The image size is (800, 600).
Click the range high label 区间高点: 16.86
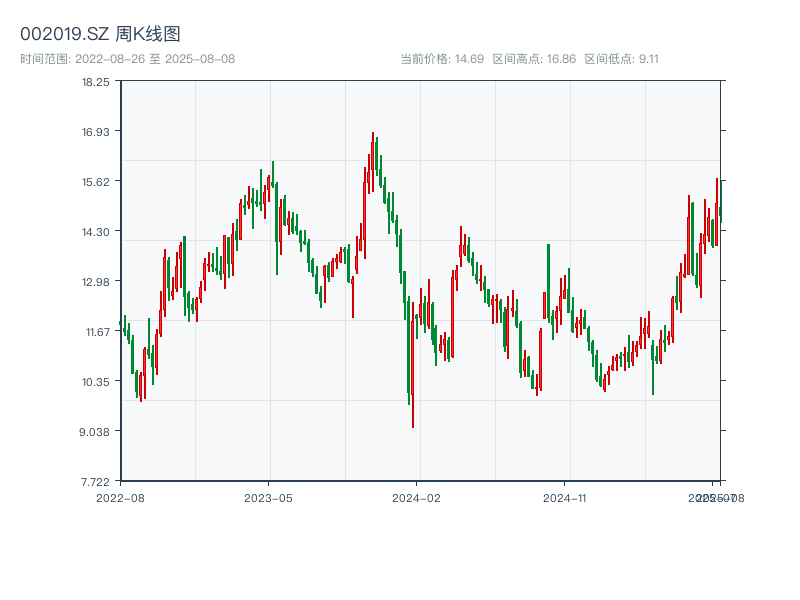tap(534, 59)
